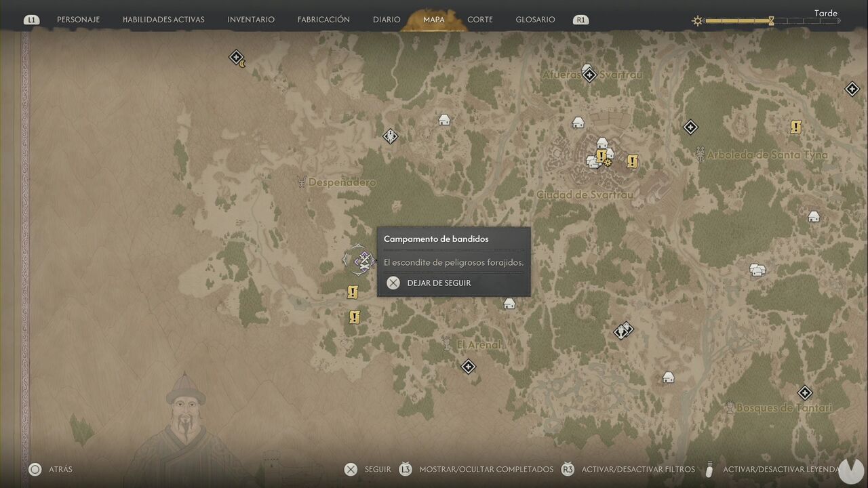Open the Inventario tab
The width and height of the screenshot is (868, 488).
tap(251, 20)
